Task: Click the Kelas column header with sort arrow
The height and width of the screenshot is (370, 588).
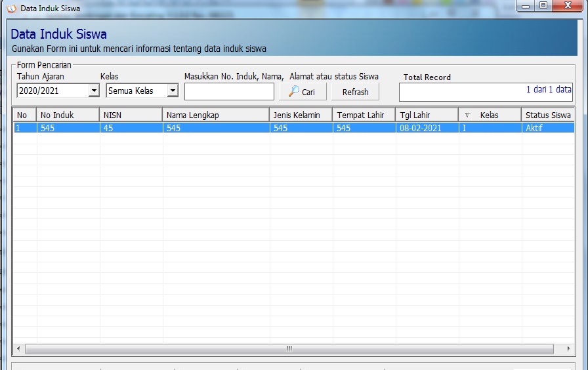Action: pyautogui.click(x=490, y=115)
